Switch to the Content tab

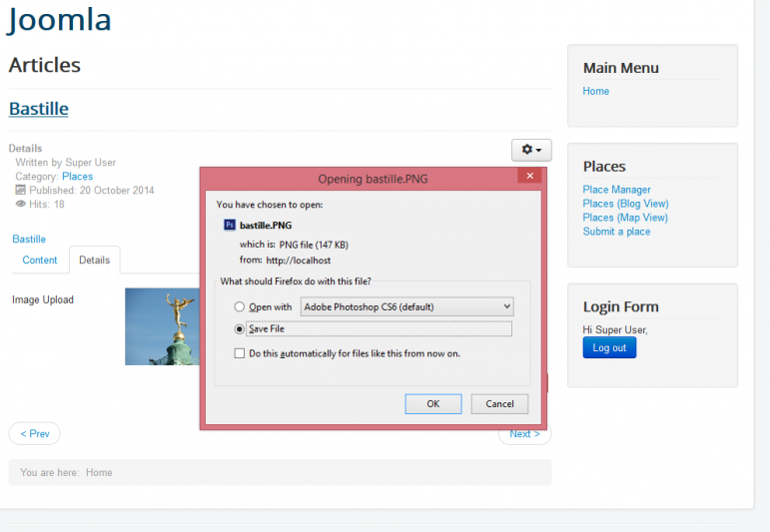[40, 261]
